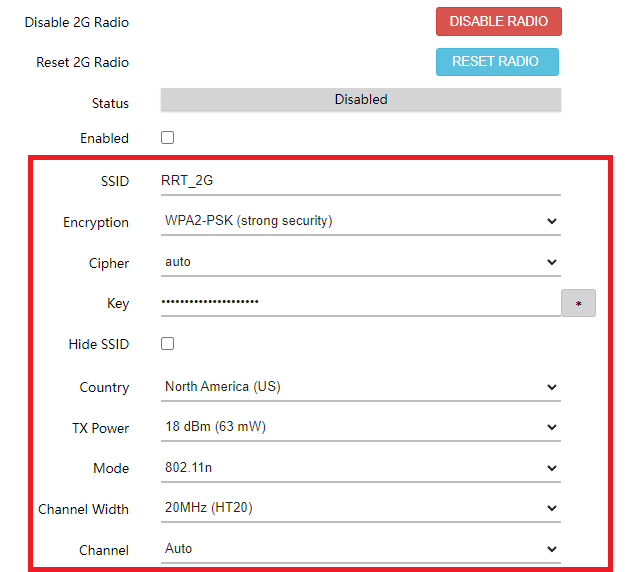Image resolution: width=635 pixels, height=572 pixels.
Task: Open the Country dropdown
Action: tap(360, 387)
